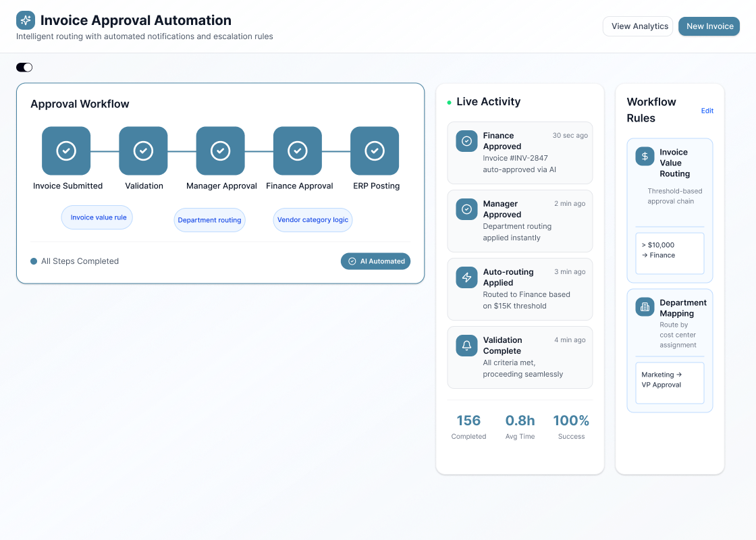Click the Validation Complete bell icon
The height and width of the screenshot is (540, 756).
tap(466, 346)
